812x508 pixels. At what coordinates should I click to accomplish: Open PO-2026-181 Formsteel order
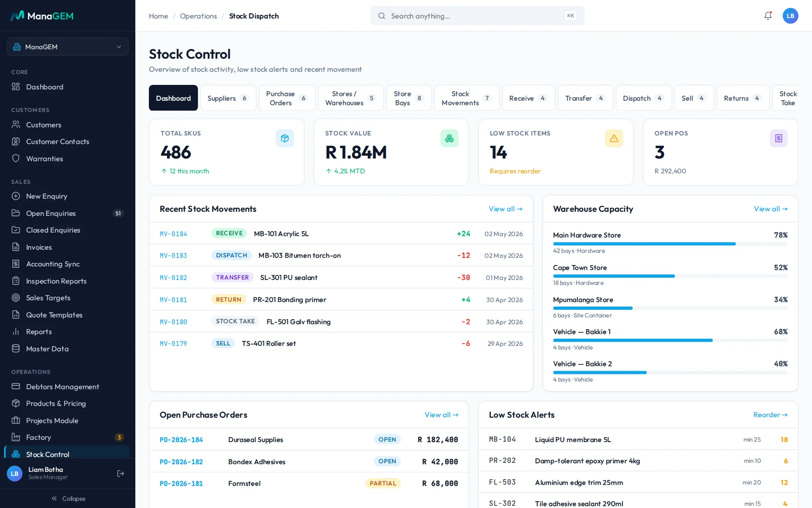pyautogui.click(x=309, y=483)
